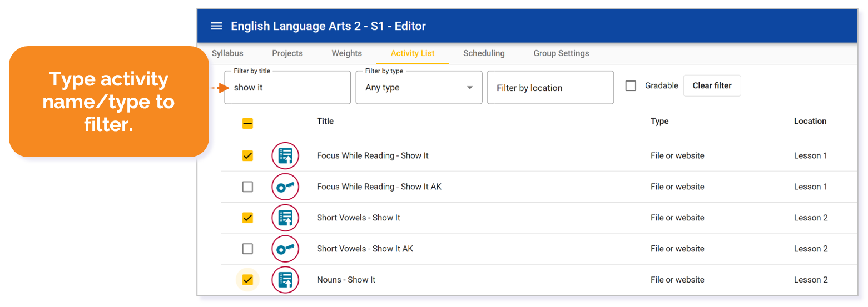
Task: Click the Filter by location field
Action: click(x=550, y=88)
